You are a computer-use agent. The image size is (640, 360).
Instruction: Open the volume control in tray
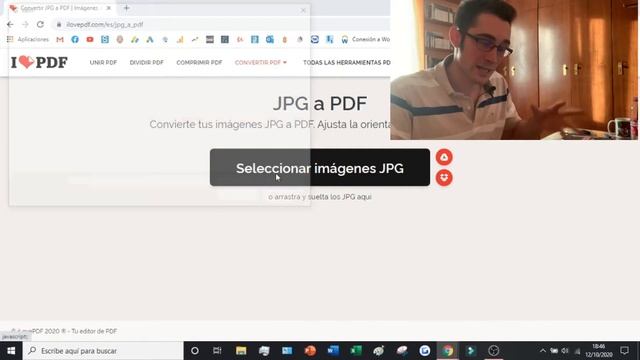tap(565, 351)
